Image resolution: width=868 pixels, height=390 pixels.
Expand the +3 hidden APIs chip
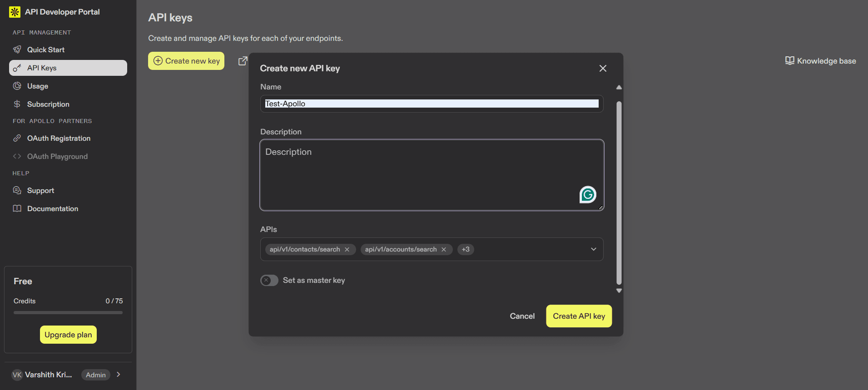click(x=466, y=249)
